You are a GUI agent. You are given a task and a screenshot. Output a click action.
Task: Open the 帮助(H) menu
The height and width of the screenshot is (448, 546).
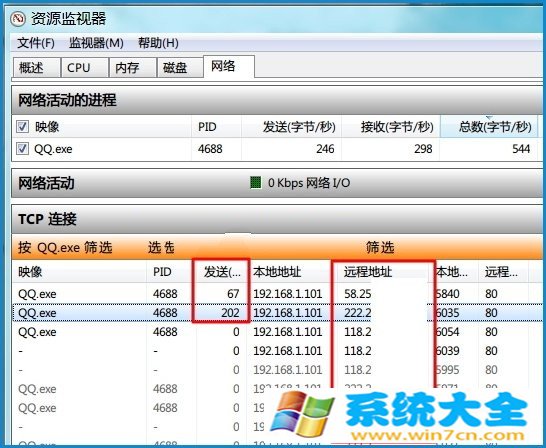pos(158,44)
